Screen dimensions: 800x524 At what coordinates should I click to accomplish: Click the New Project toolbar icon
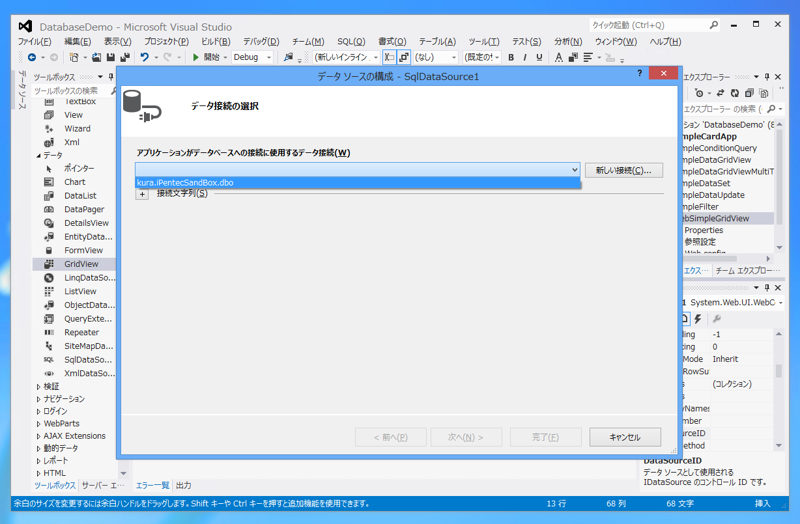coord(74,57)
